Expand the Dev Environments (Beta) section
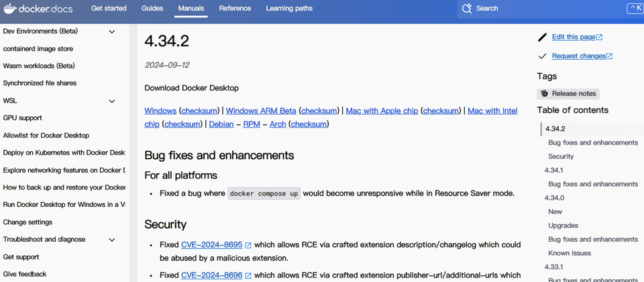The height and width of the screenshot is (282, 644). (x=112, y=32)
